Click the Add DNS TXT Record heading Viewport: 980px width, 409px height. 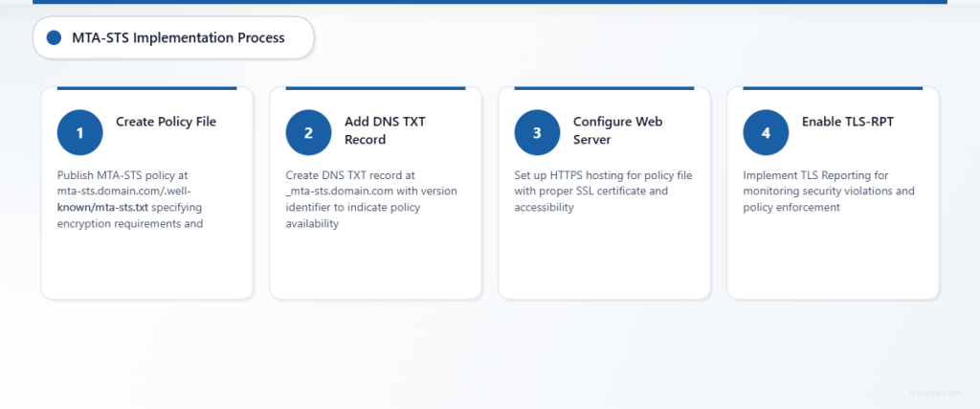(x=385, y=130)
